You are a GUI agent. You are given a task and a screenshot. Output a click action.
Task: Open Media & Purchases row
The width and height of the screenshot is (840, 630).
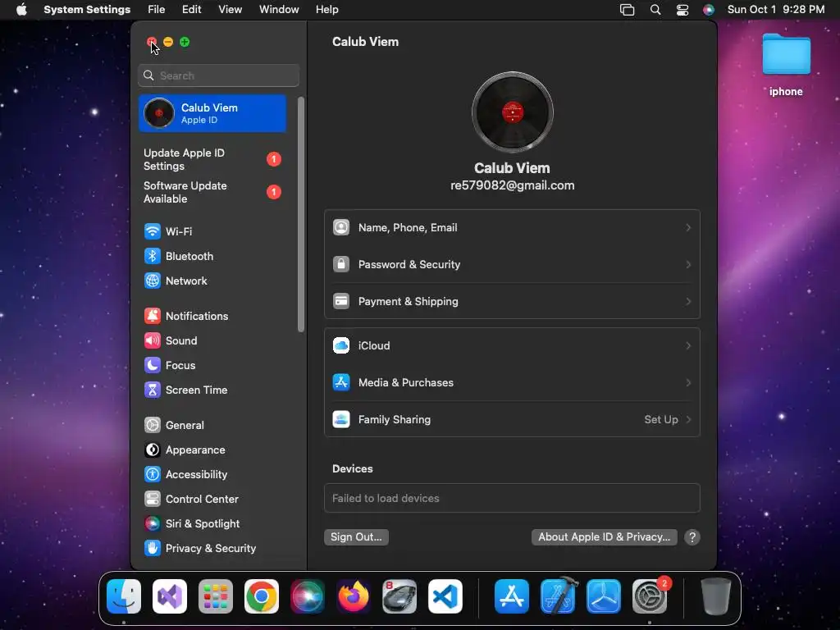[x=512, y=382]
